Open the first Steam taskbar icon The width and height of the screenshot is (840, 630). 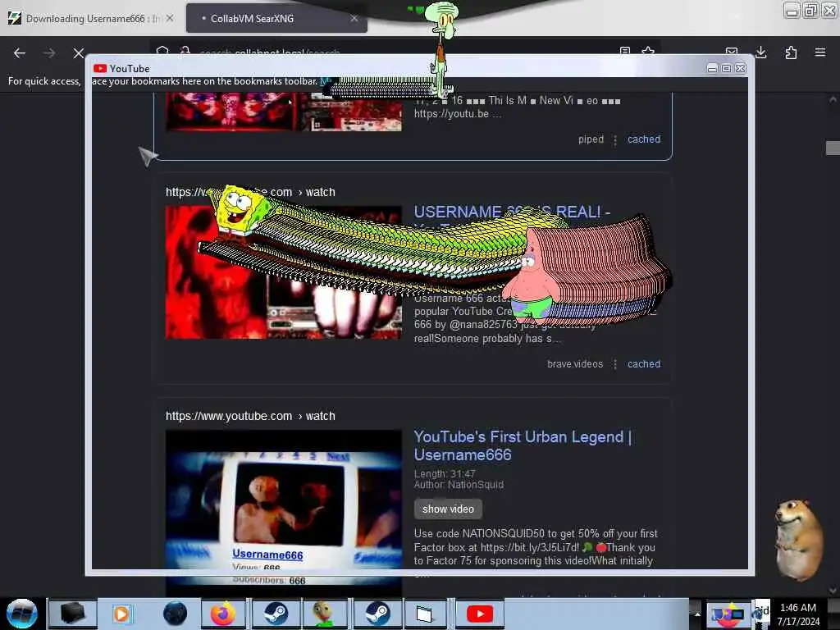(276, 614)
